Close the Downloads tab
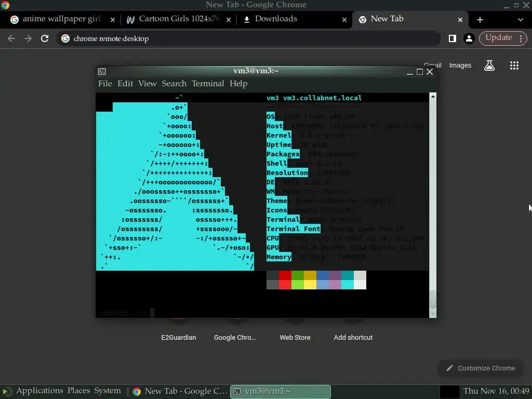Image resolution: width=532 pixels, height=399 pixels. pos(344,20)
